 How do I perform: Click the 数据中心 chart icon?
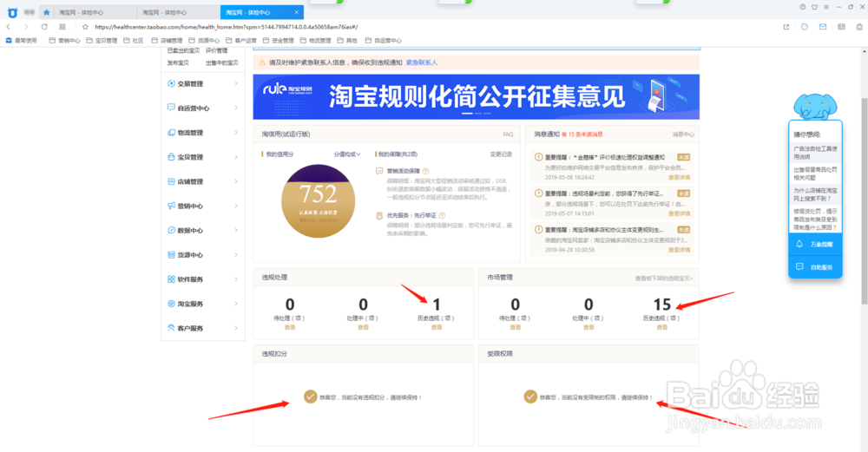coord(171,230)
